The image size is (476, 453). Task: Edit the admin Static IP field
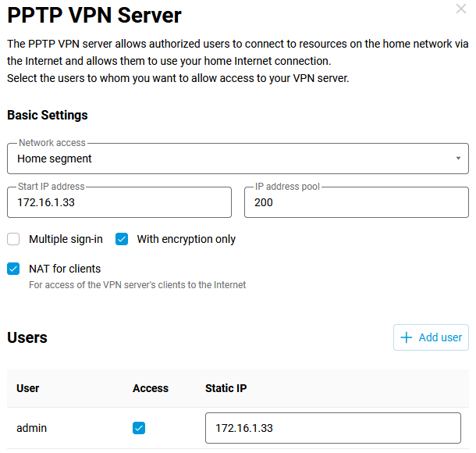[332, 428]
